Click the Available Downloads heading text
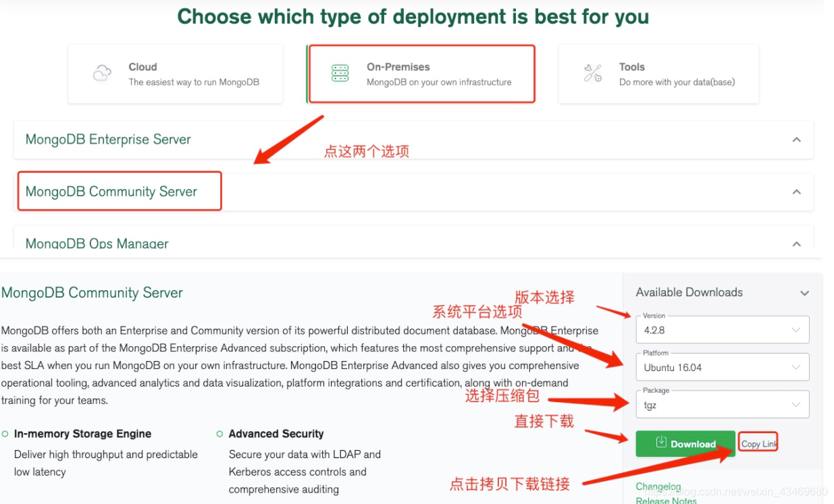 689,292
